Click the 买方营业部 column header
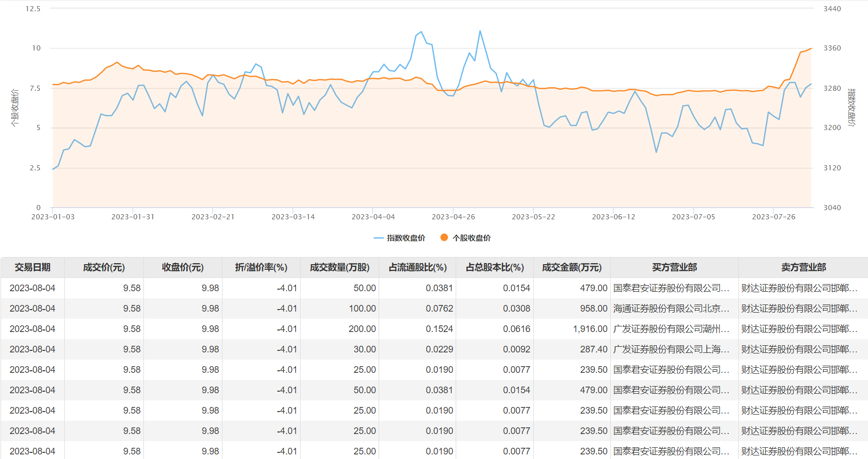The width and height of the screenshot is (868, 459). pos(674,267)
